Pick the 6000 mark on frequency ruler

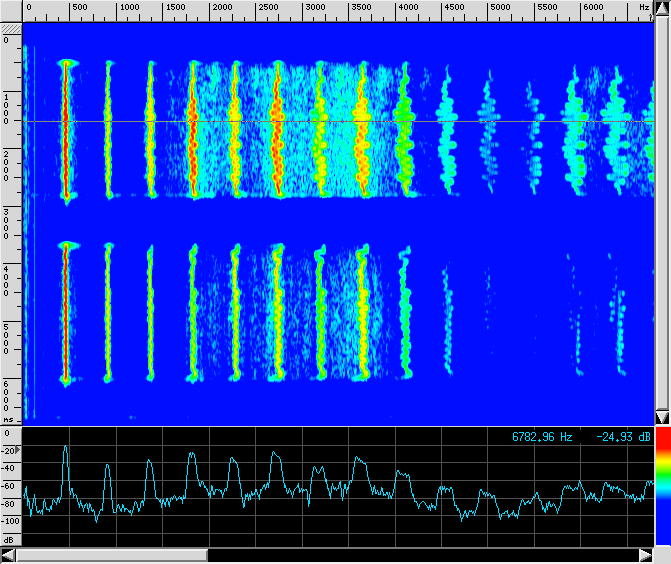pyautogui.click(x=593, y=7)
